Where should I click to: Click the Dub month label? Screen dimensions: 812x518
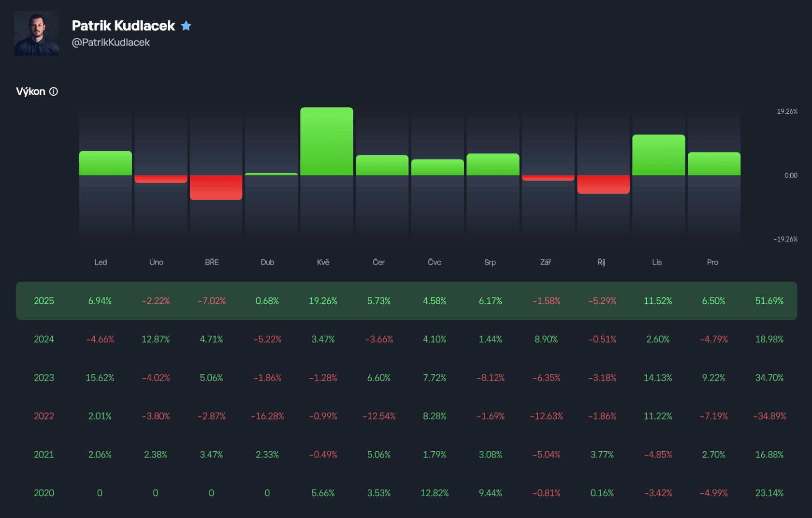pyautogui.click(x=267, y=262)
